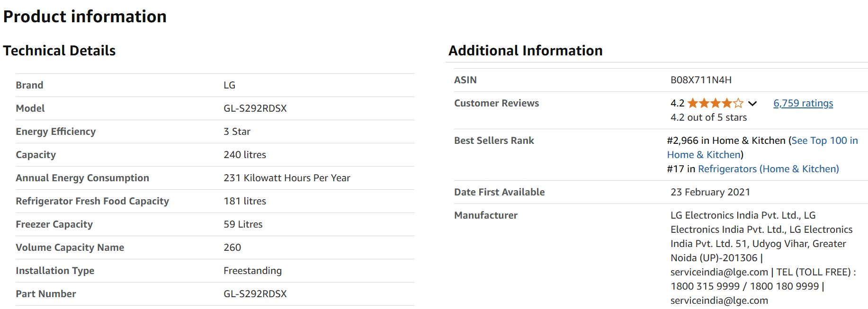Select the Brand value LG
This screenshot has height=309, width=868.
click(x=229, y=85)
